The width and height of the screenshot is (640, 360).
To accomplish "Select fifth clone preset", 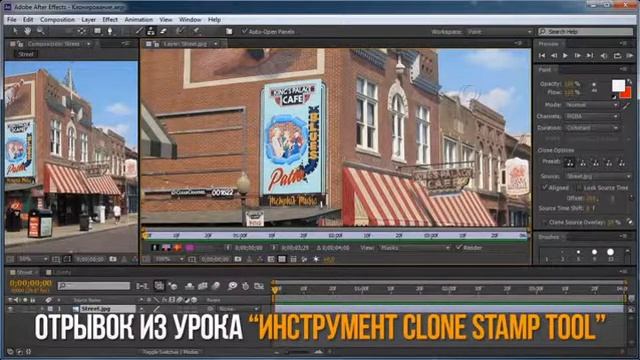I will pos(622,163).
